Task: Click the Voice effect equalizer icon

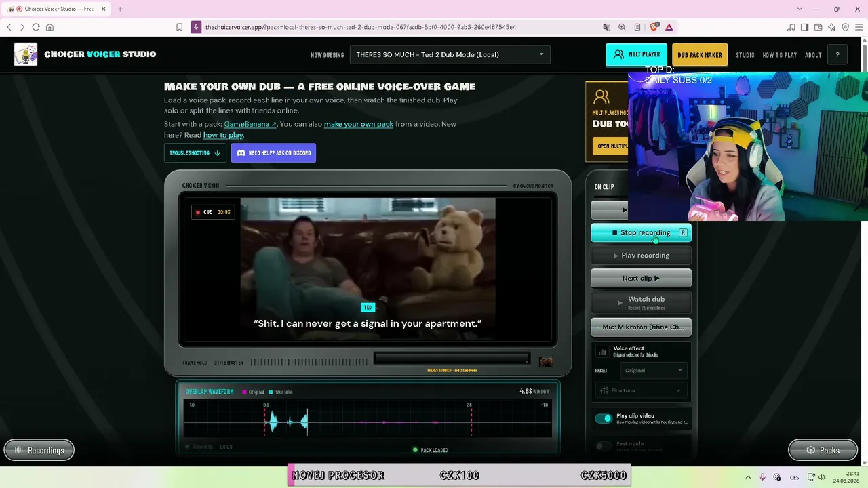Action: coord(602,352)
